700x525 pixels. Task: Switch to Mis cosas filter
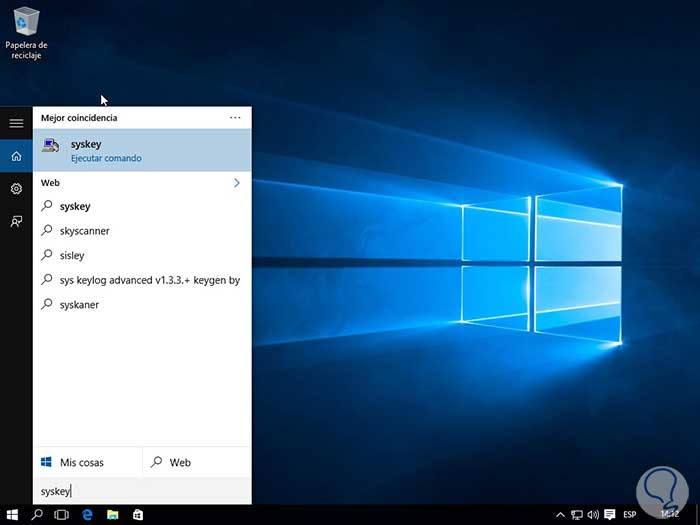88,462
